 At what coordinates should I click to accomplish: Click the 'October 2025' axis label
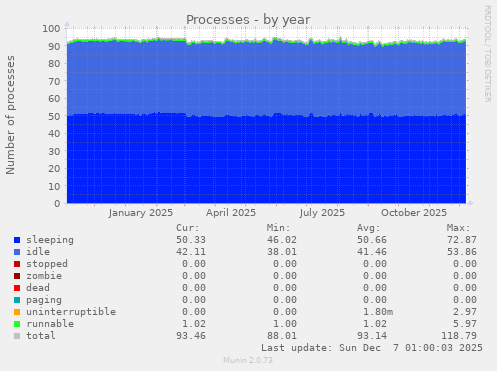pyautogui.click(x=414, y=213)
